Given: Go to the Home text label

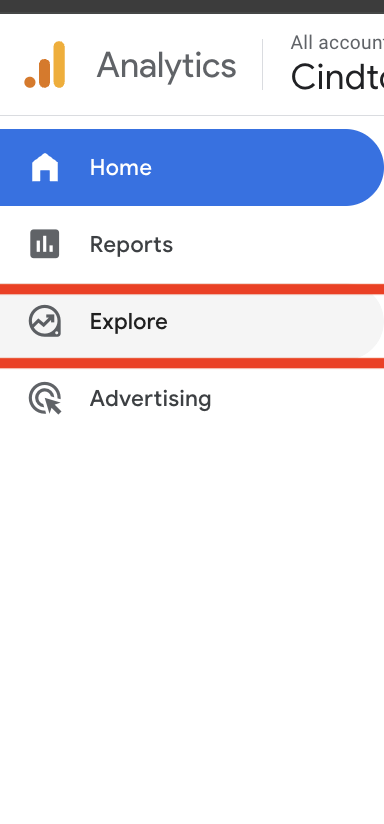Looking at the screenshot, I should coord(121,168).
